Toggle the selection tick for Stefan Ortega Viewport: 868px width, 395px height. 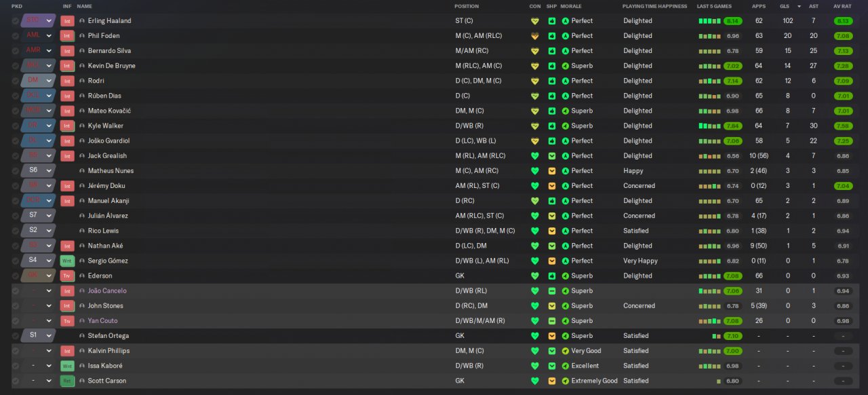point(15,336)
